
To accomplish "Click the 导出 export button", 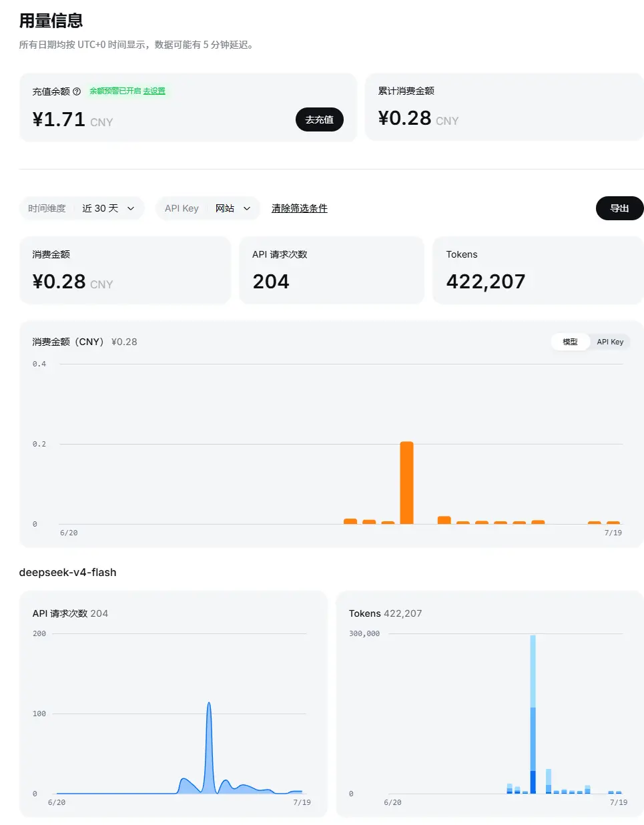I will (x=619, y=208).
